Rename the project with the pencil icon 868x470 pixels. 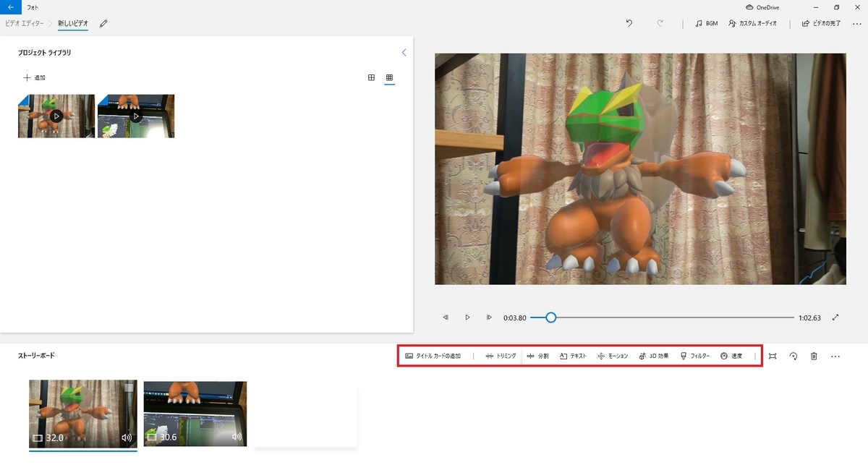[x=103, y=23]
